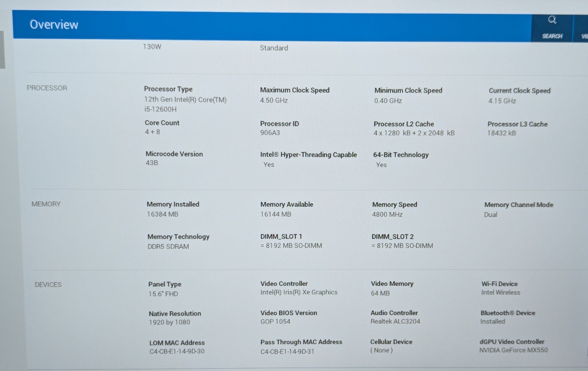Click Processor L3 Cache value 18432 kB
Image resolution: width=588 pixels, height=371 pixels.
(x=502, y=133)
